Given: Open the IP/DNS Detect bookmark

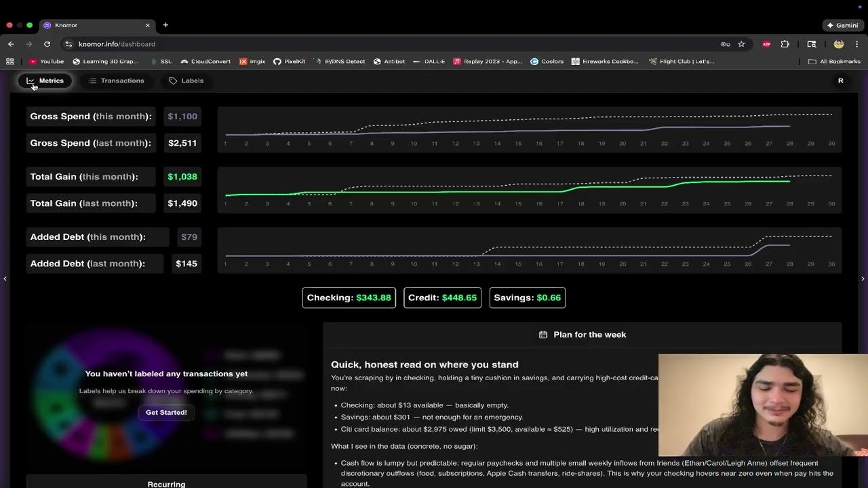Looking at the screenshot, I should (x=340, y=62).
